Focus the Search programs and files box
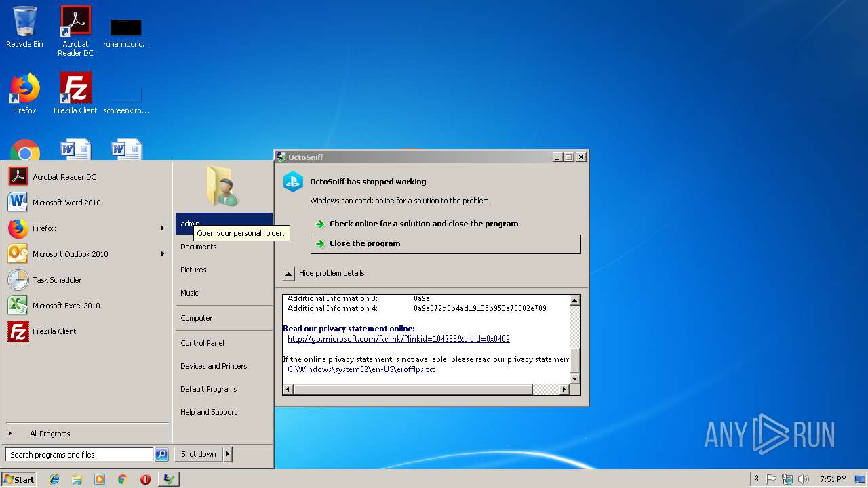The width and height of the screenshot is (868, 488). [x=79, y=455]
